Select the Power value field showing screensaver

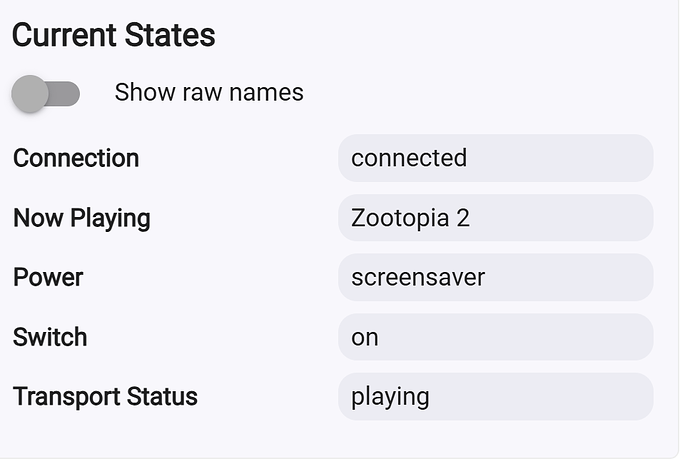tap(495, 278)
